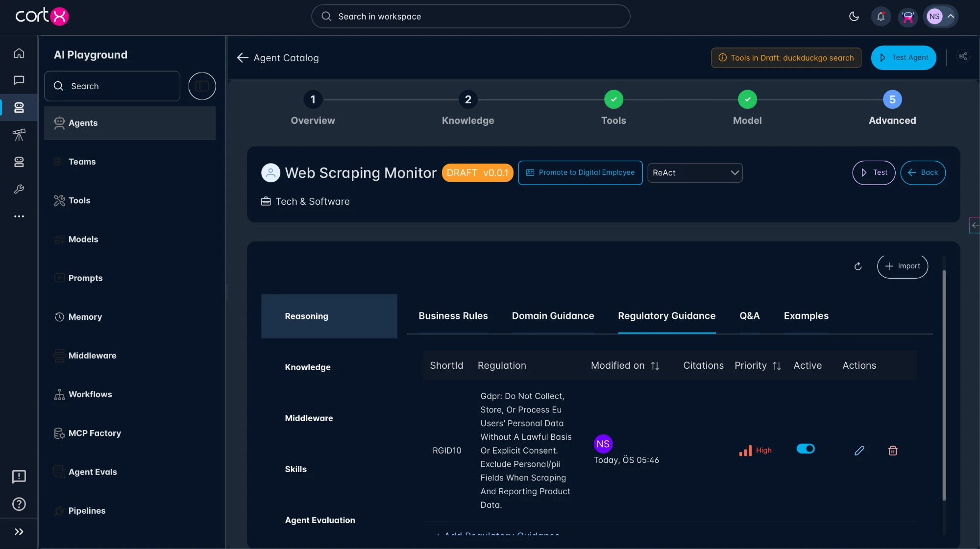Screen dimensions: 980x549
Task: Open Teams in AI Playground sidebar
Action: tap(130, 162)
